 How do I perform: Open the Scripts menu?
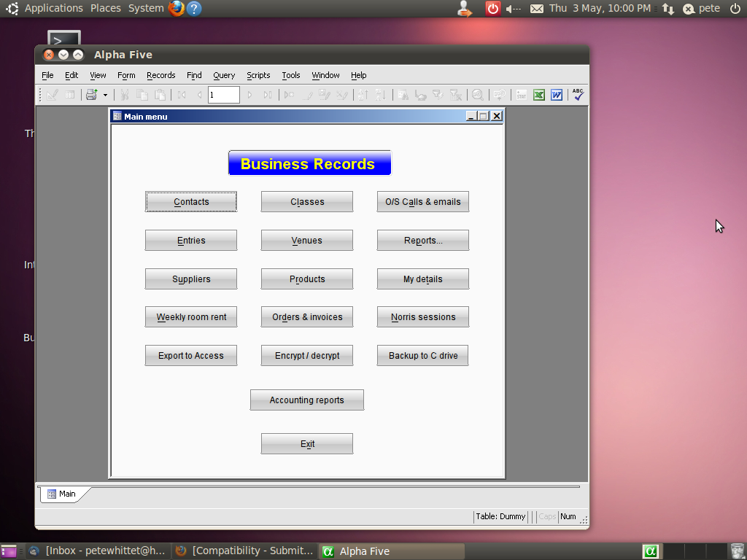[x=258, y=75]
